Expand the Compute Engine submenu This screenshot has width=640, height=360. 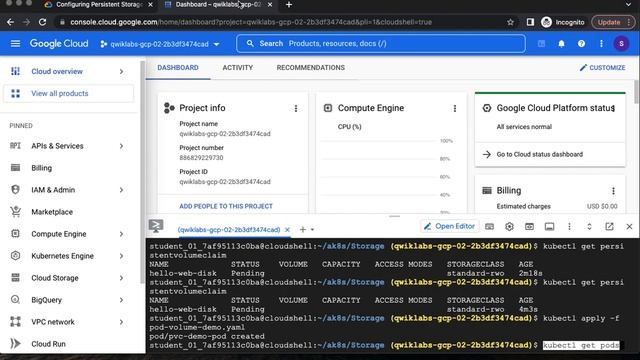121,234
